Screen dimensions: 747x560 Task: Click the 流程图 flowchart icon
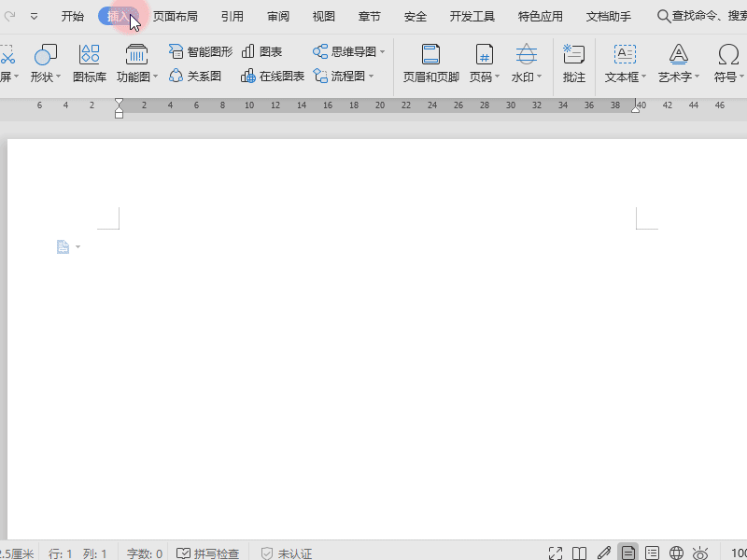pyautogui.click(x=320, y=77)
